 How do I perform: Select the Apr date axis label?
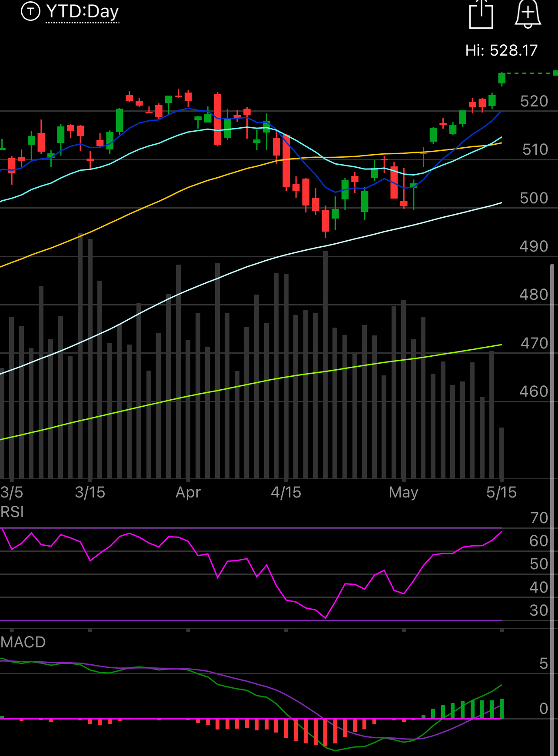pyautogui.click(x=188, y=493)
